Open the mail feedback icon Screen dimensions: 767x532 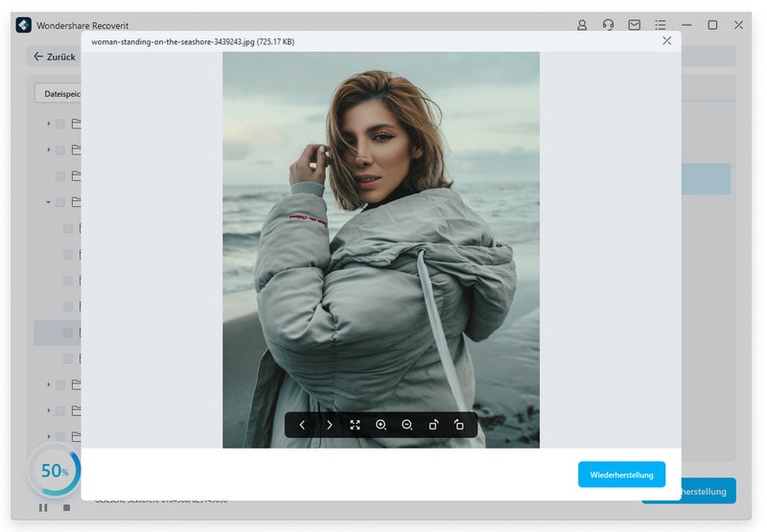click(x=635, y=25)
